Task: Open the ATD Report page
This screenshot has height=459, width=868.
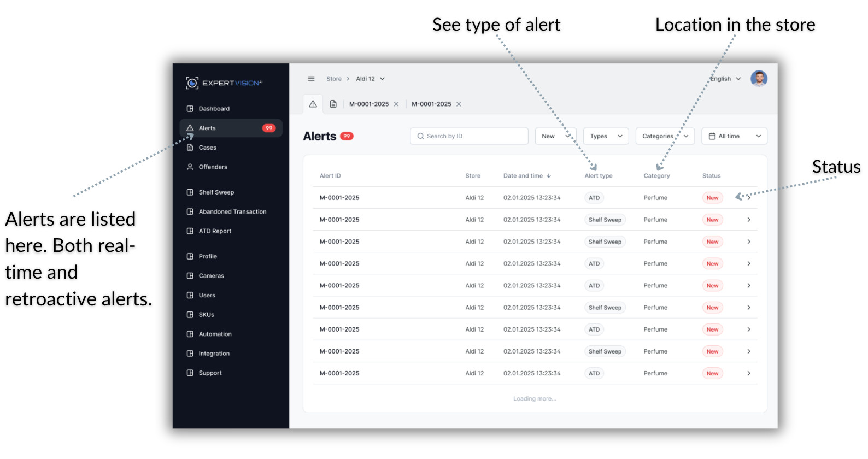Action: (215, 231)
